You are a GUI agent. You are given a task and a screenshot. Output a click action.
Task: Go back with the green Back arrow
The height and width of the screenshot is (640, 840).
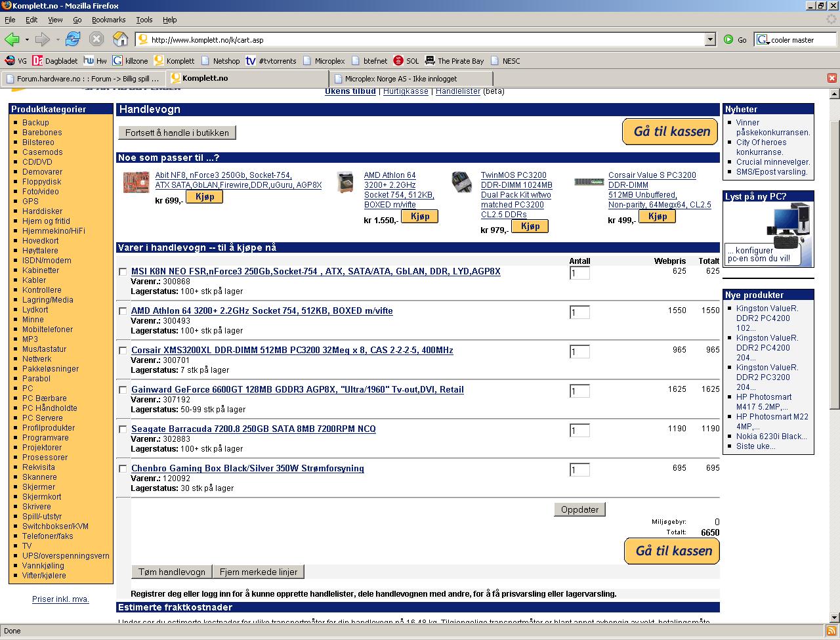tap(11, 39)
